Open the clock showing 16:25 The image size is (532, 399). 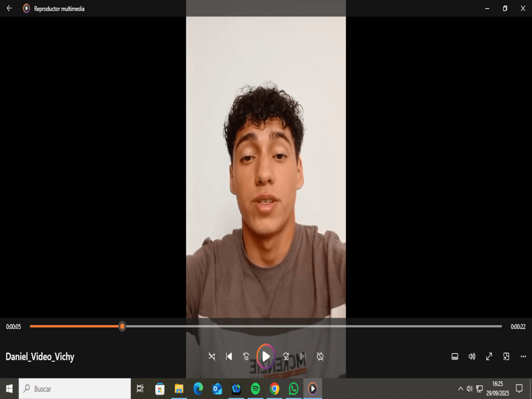pos(497,389)
